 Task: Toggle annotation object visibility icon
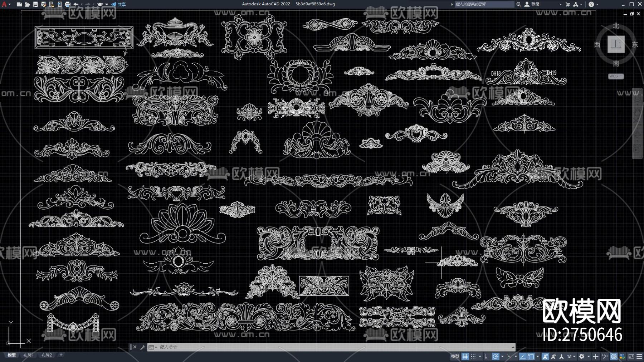coord(545,357)
